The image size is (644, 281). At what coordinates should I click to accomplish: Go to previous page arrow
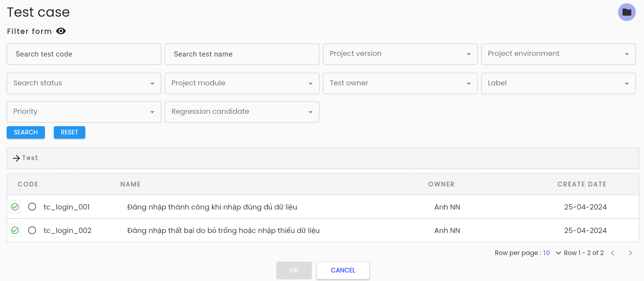tap(613, 253)
